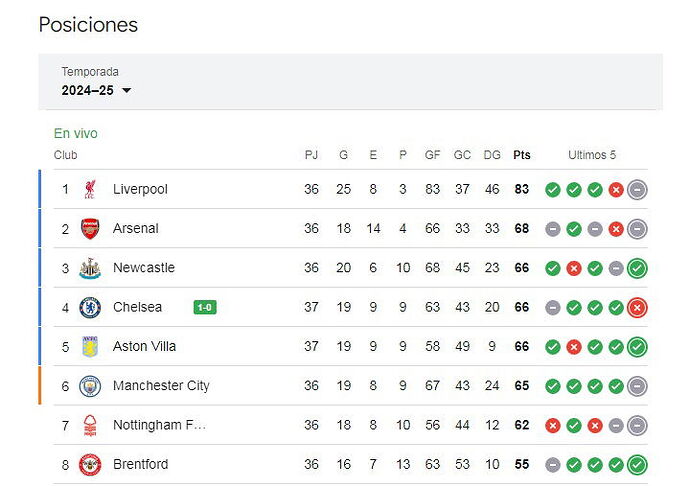Click the dropdown arrow beside 2024–25

click(x=127, y=91)
